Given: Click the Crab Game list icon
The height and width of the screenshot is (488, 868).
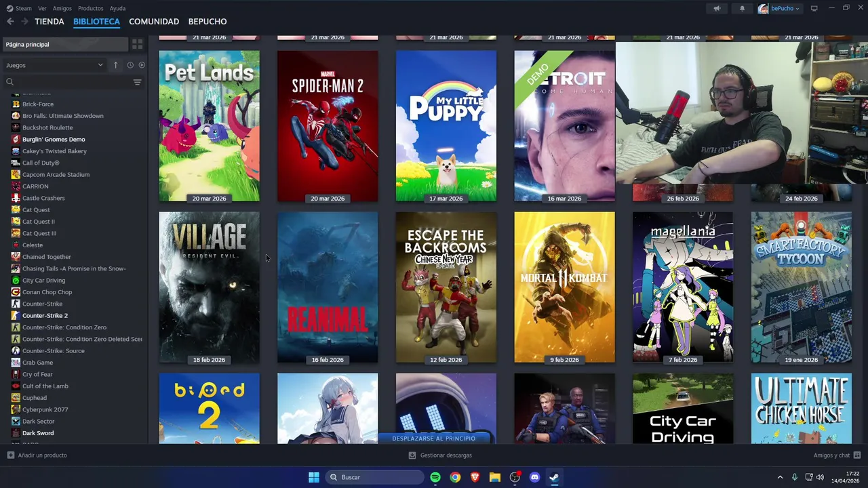Looking at the screenshot, I should [16, 363].
